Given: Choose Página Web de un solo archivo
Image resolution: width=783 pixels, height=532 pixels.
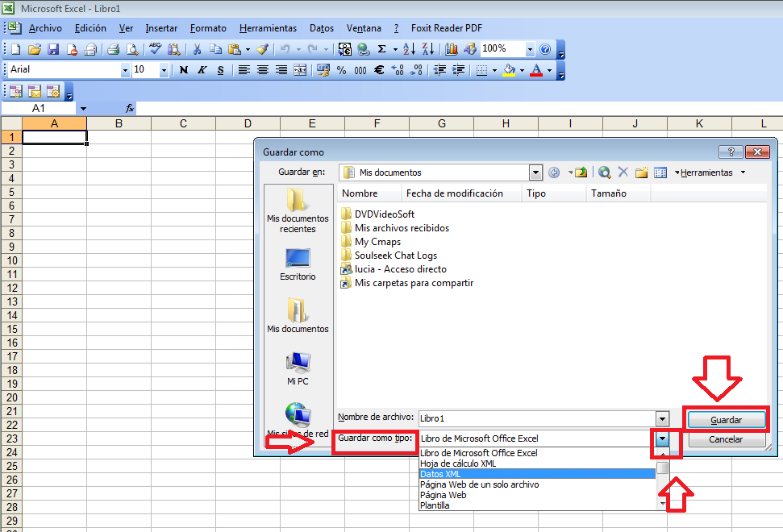Looking at the screenshot, I should [x=537, y=484].
